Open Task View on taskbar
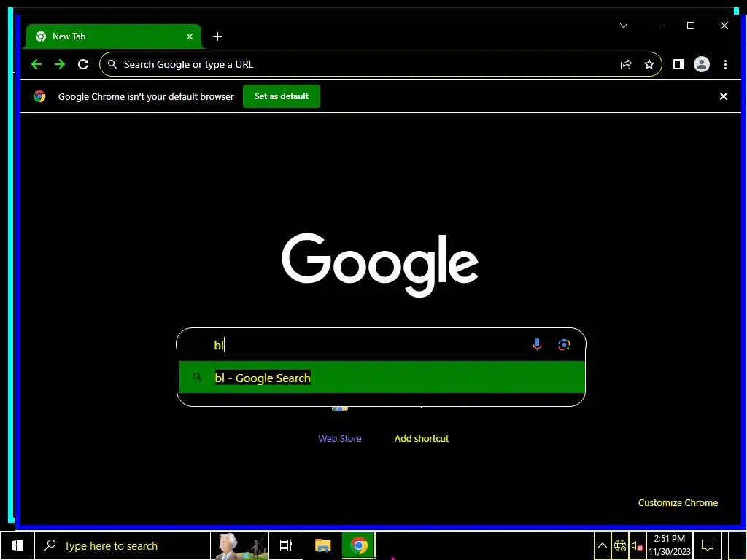Image resolution: width=747 pixels, height=560 pixels. pyautogui.click(x=285, y=545)
